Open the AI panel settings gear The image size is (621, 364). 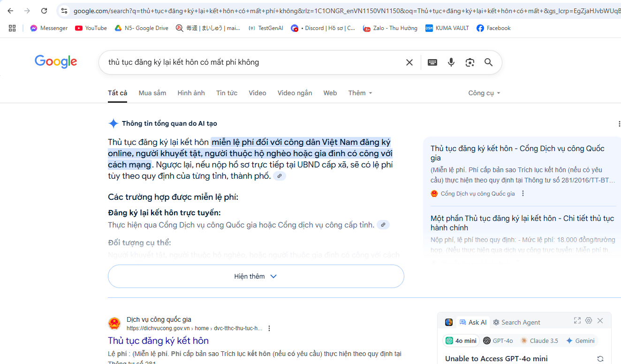[x=589, y=320]
